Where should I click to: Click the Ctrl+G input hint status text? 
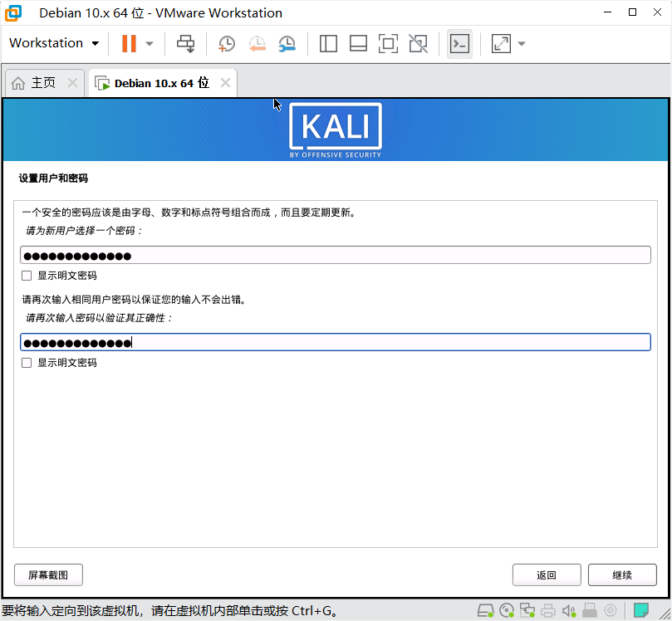[x=169, y=611]
